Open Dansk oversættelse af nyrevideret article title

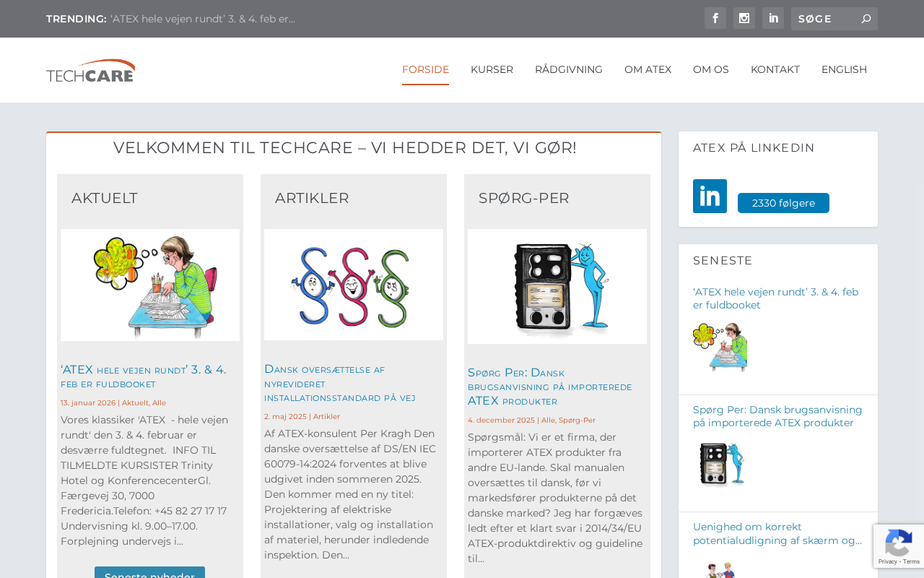pos(340,383)
